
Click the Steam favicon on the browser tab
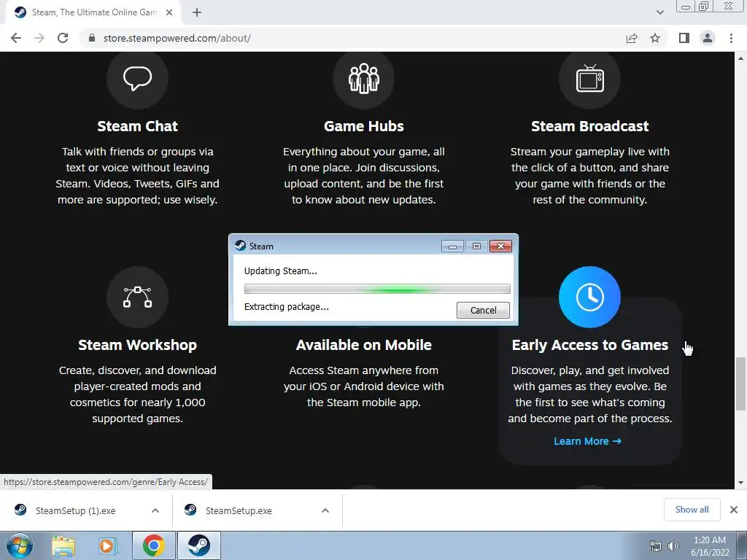click(20, 12)
